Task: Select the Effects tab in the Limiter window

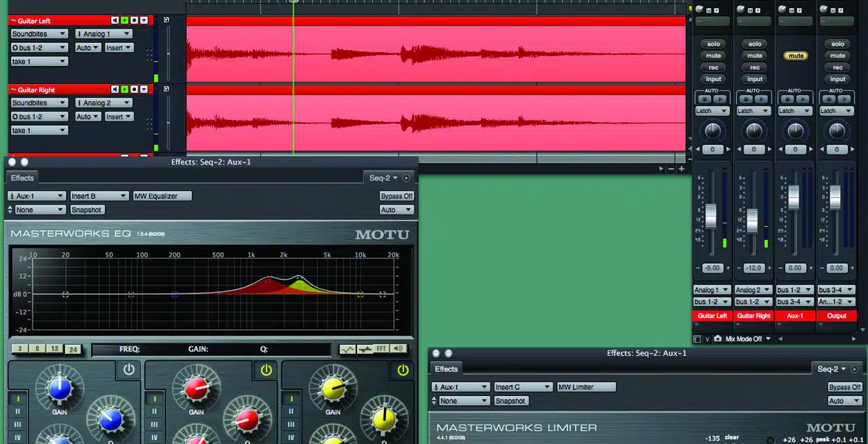Action: (446, 369)
